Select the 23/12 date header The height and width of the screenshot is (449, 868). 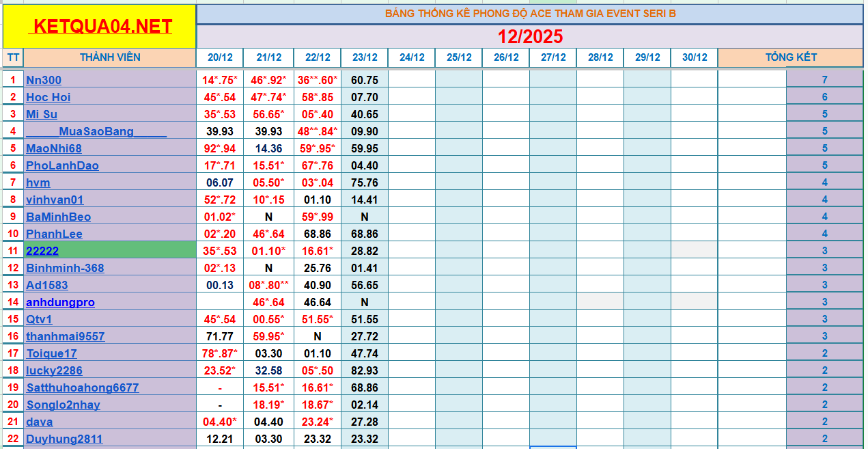tap(365, 57)
